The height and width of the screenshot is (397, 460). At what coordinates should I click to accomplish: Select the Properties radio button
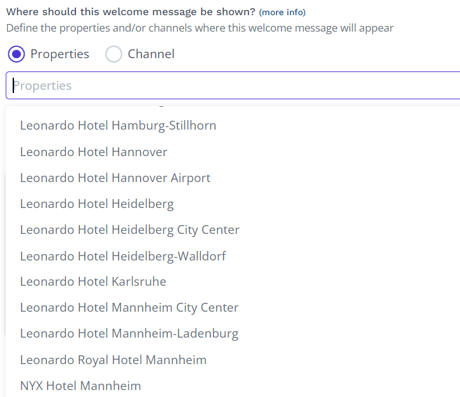pyautogui.click(x=16, y=54)
